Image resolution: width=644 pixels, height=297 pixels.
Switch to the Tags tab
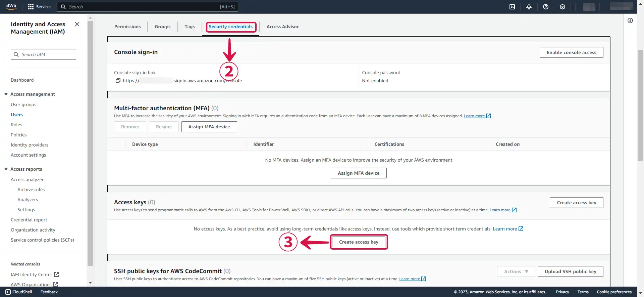pyautogui.click(x=190, y=27)
